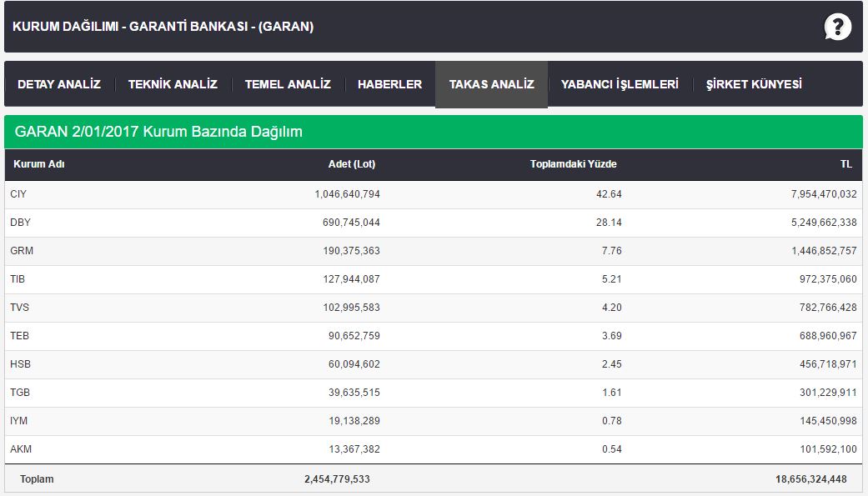The height and width of the screenshot is (496, 868).
Task: Select the HSB institution name
Action: pyautogui.click(x=21, y=363)
